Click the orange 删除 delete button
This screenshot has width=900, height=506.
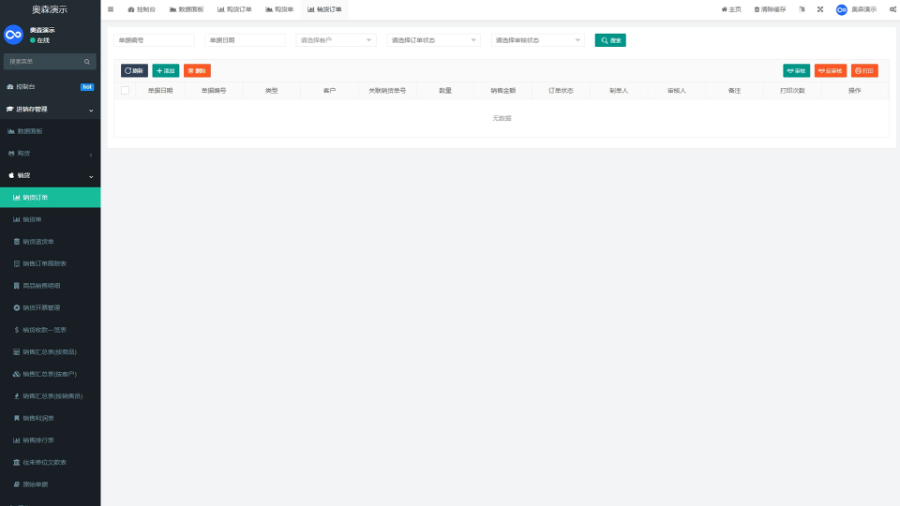coord(197,71)
